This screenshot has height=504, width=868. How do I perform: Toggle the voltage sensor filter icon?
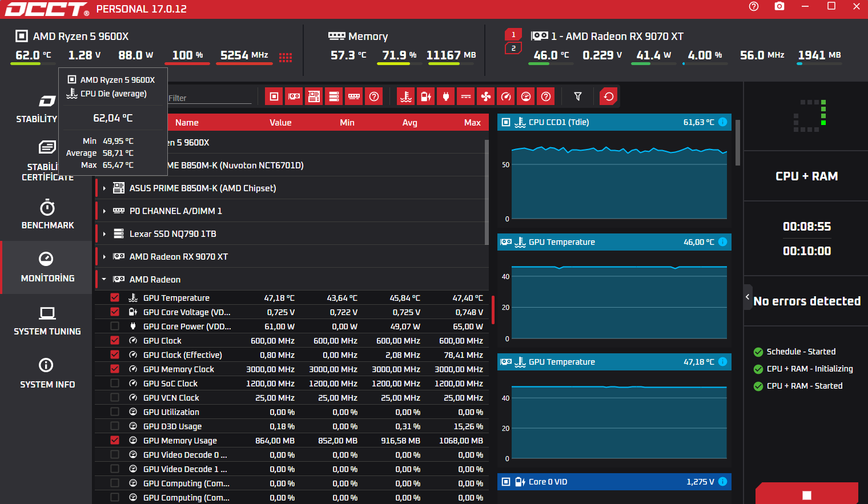coord(426,96)
